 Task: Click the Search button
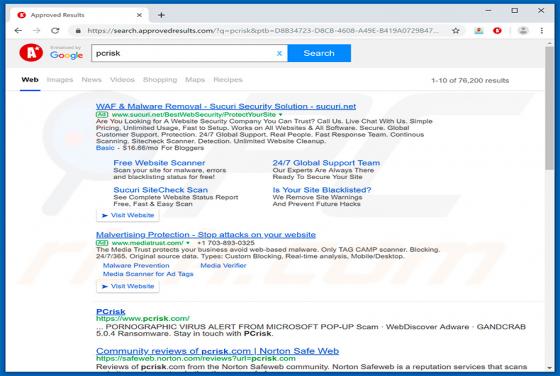pyautogui.click(x=319, y=53)
